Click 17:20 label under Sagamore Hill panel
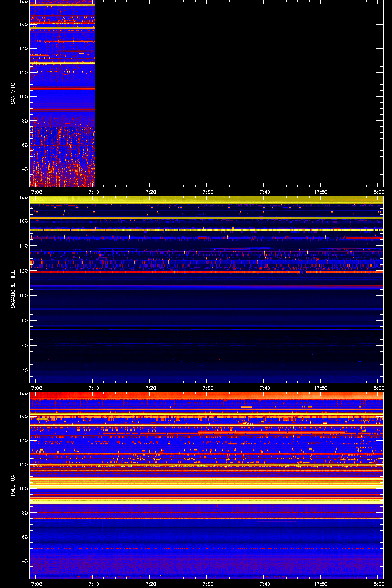 149,388
